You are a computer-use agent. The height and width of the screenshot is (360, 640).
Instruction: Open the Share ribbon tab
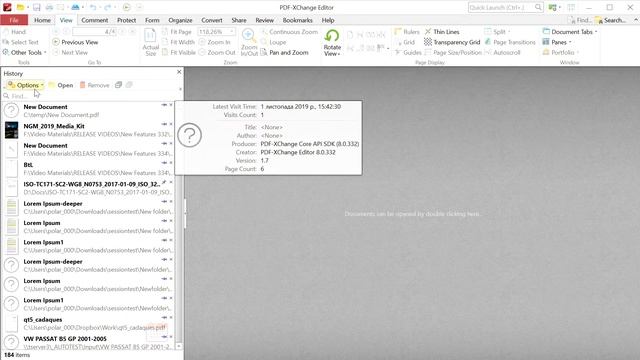[x=239, y=20]
